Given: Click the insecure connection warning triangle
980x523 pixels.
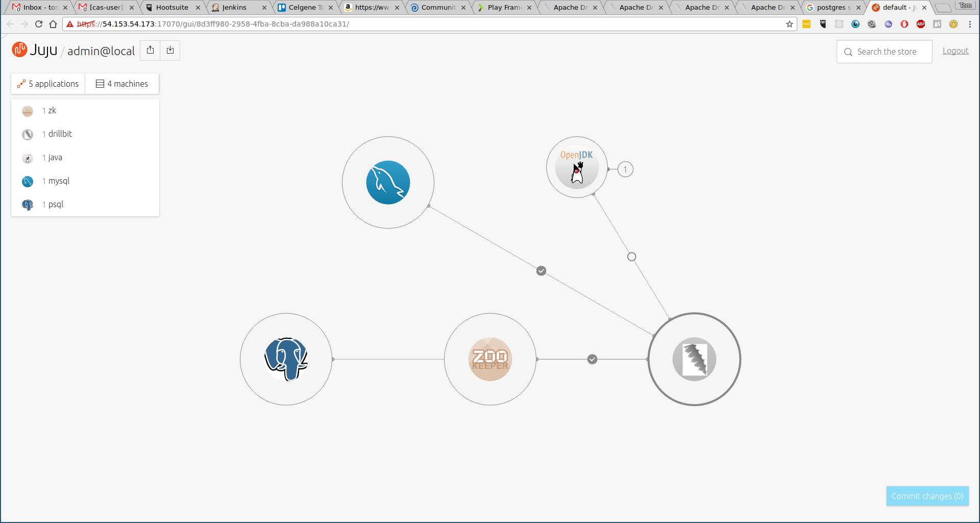Looking at the screenshot, I should click(x=70, y=24).
